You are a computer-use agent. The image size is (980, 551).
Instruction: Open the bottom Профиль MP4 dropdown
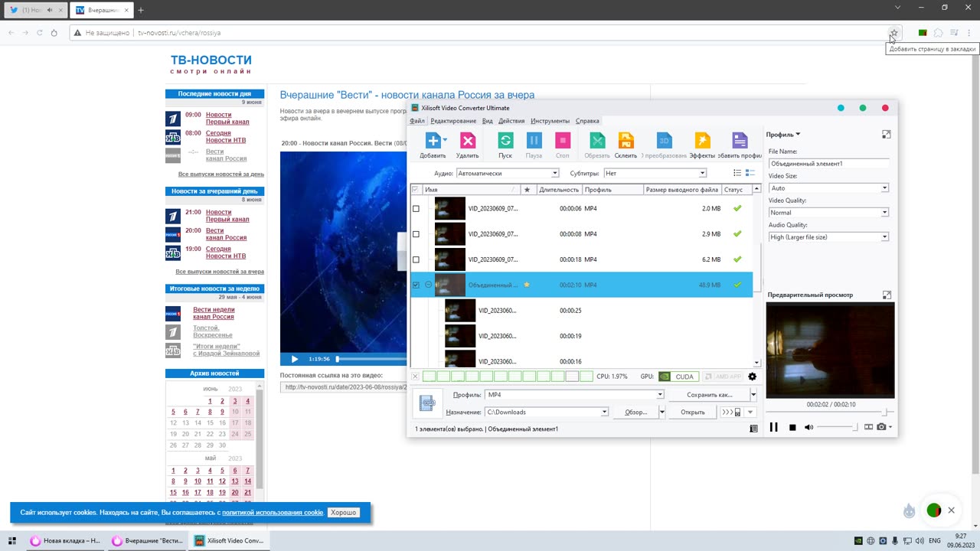pyautogui.click(x=574, y=395)
